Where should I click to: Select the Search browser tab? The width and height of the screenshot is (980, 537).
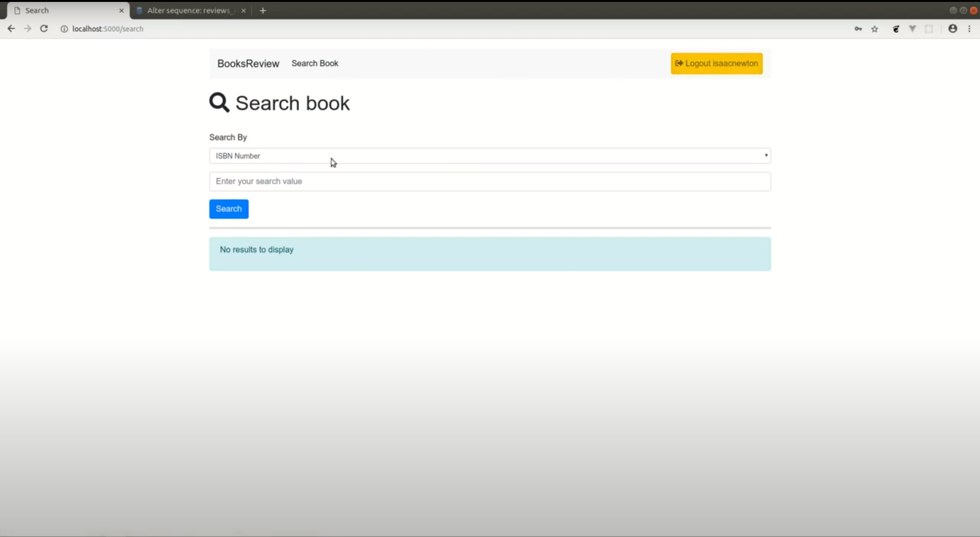65,11
